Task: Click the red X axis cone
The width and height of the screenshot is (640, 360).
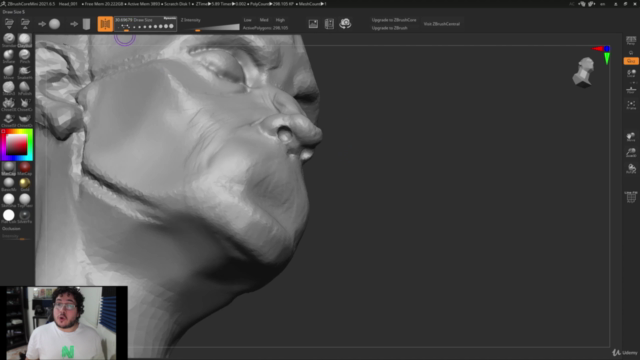Action: point(598,49)
